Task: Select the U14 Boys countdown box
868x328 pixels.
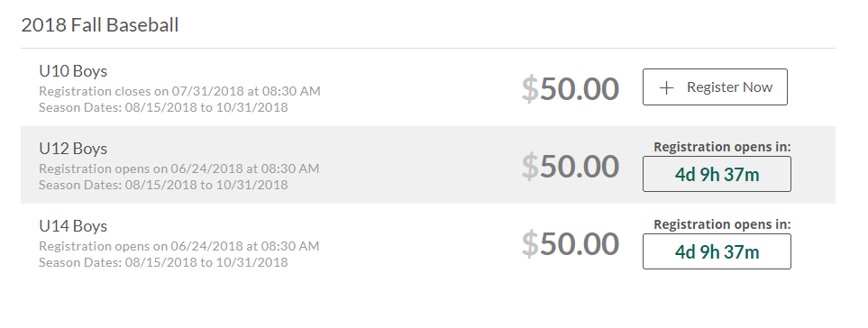Action: tap(717, 251)
